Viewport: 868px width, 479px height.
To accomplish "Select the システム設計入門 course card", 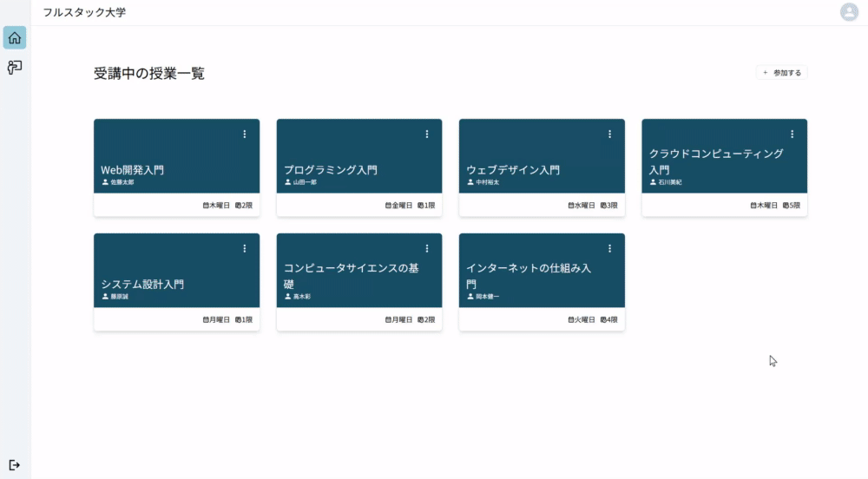I will 176,282.
